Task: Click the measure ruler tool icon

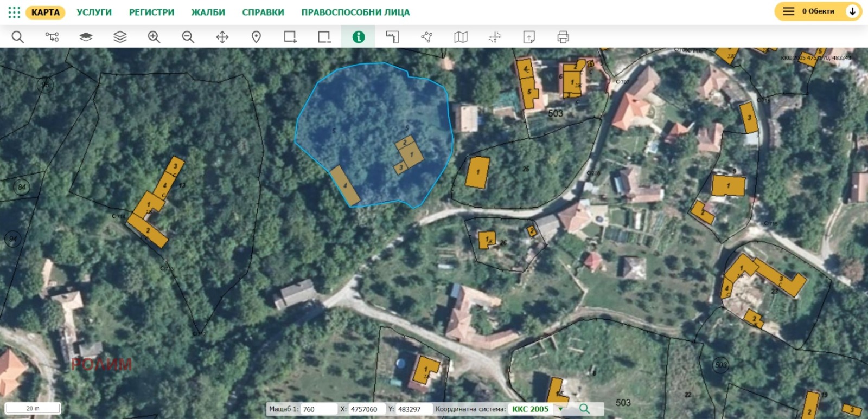Action: (392, 37)
